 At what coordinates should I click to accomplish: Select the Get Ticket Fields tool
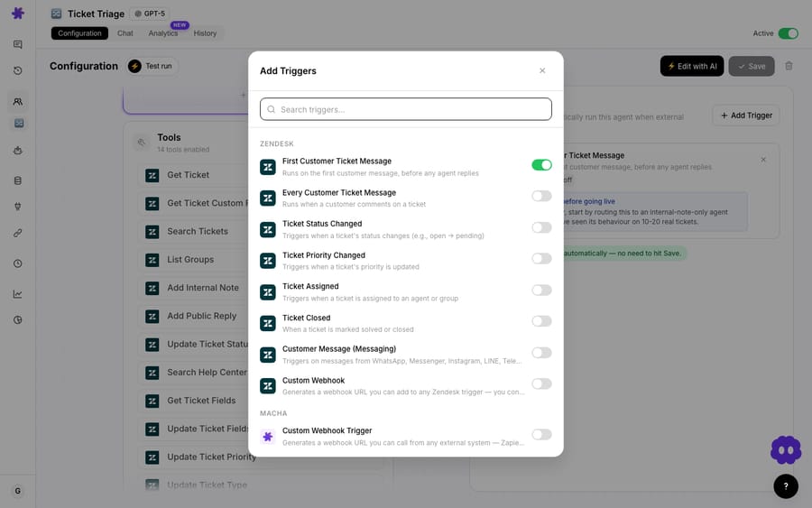click(201, 401)
